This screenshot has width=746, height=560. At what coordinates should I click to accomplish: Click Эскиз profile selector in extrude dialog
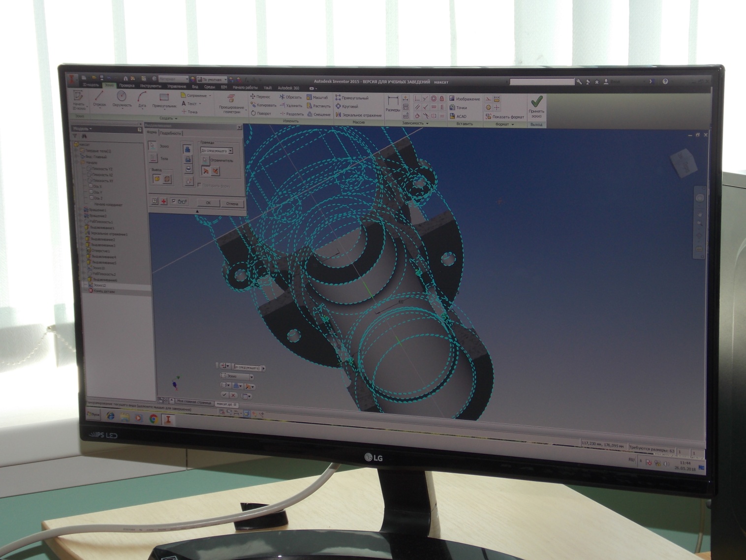152,145
